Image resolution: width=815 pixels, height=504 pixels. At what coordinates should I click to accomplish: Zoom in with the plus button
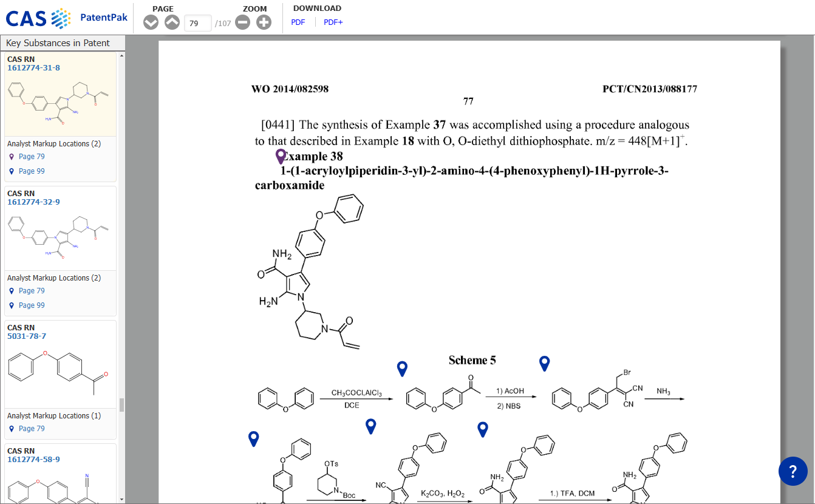pyautogui.click(x=264, y=23)
